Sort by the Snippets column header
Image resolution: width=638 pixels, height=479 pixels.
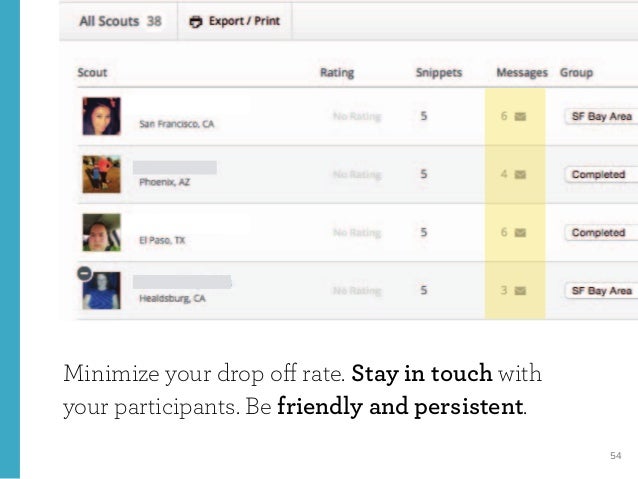[438, 72]
